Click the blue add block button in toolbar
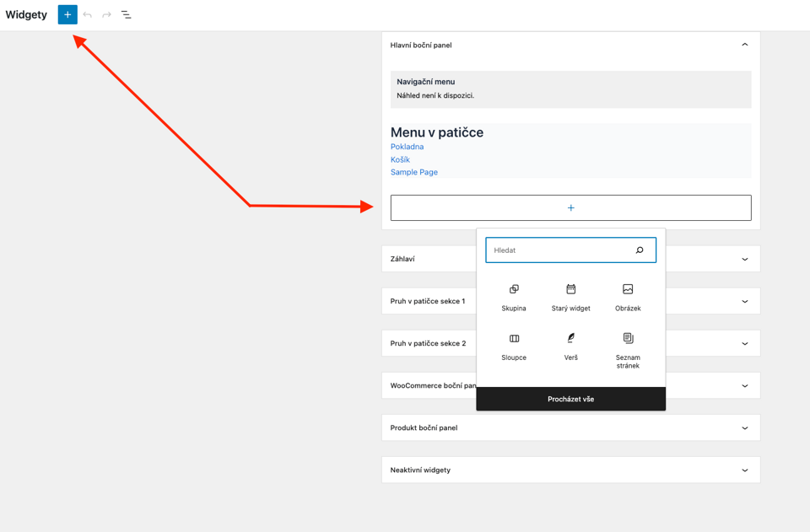The width and height of the screenshot is (810, 532). (x=67, y=14)
